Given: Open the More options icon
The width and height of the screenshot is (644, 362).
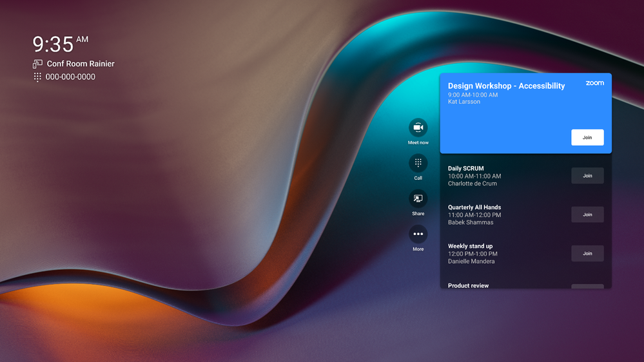Looking at the screenshot, I should point(418,234).
